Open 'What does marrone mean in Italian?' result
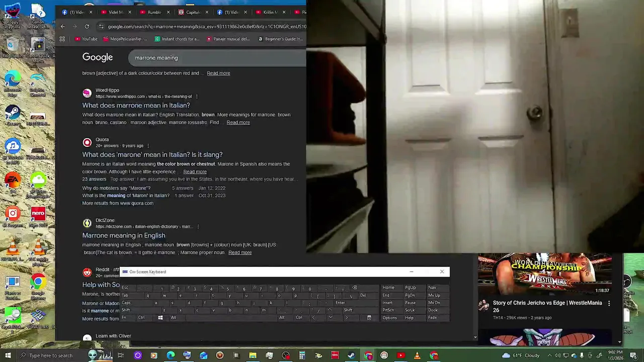 click(136, 105)
